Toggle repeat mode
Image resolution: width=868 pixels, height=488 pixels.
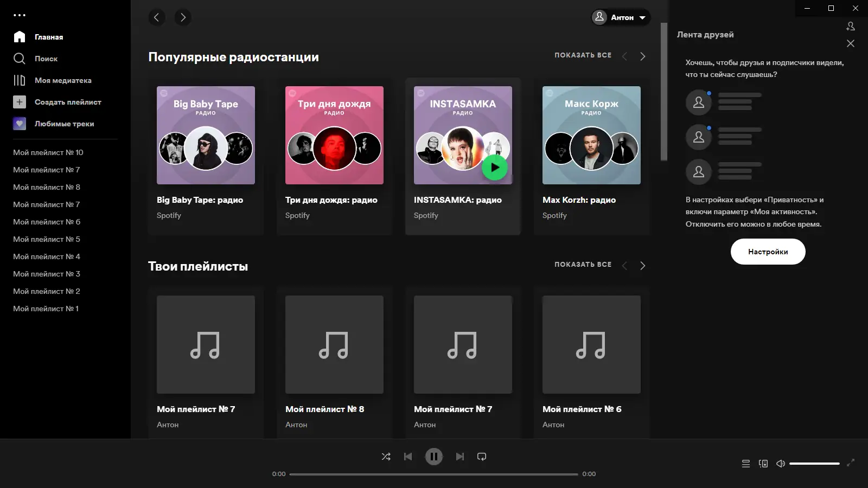482,457
